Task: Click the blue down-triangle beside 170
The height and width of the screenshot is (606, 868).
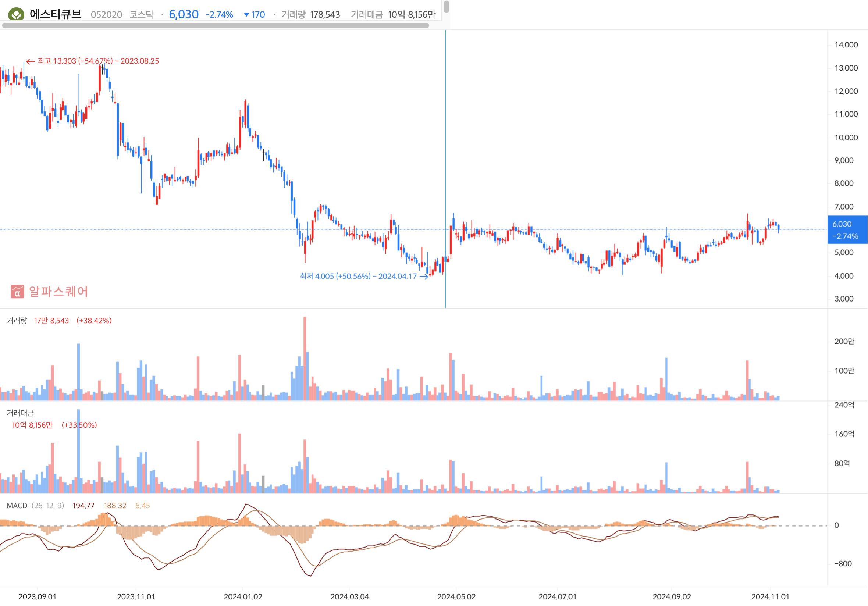Action: click(x=246, y=15)
